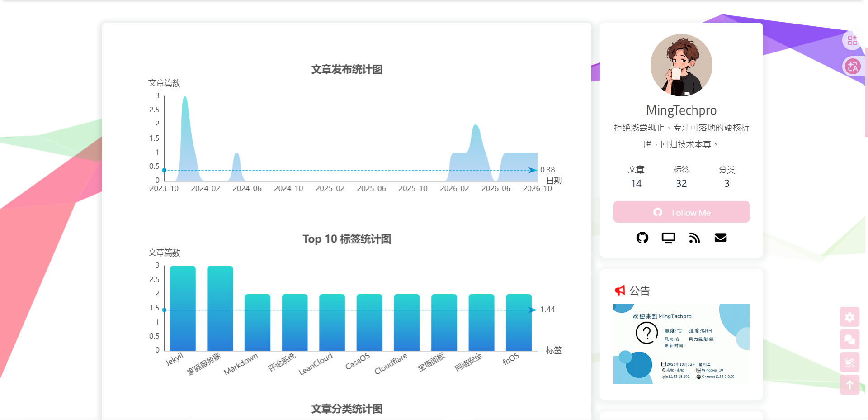Viewport: 868px width, 420px height.
Task: Click the translate language icon at top right
Action: click(x=852, y=67)
